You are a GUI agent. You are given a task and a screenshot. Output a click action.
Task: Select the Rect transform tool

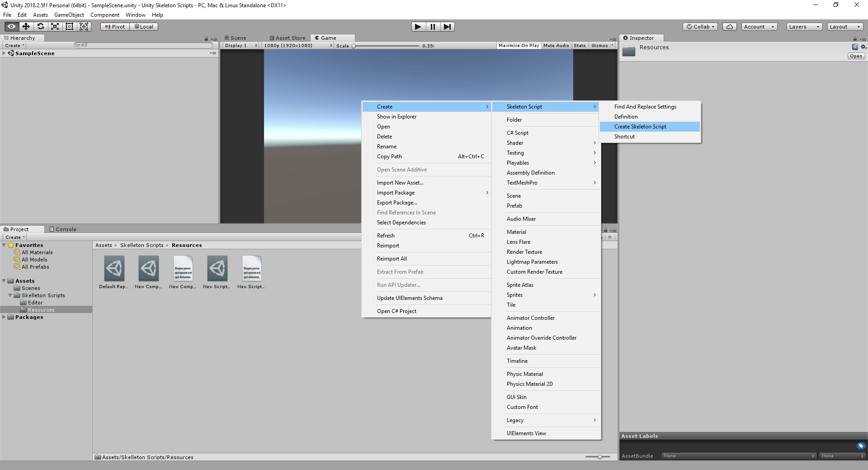[x=69, y=27]
